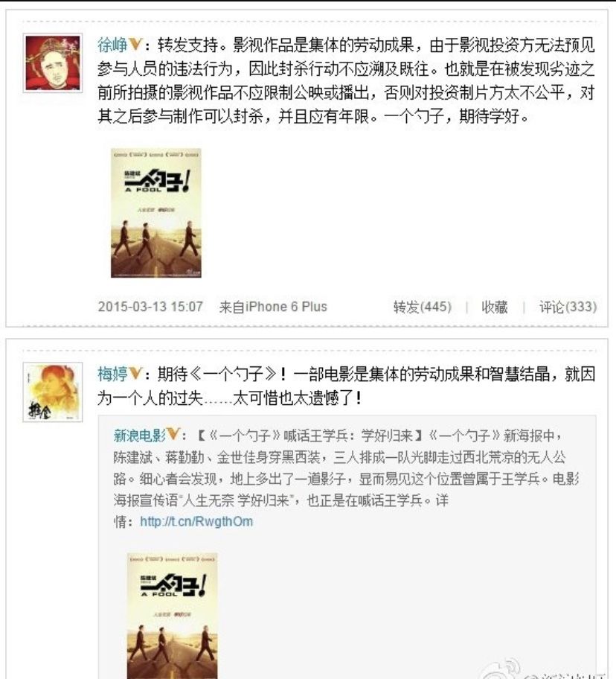This screenshot has height=679, width=616.
Task: Open 评论(333) comments
Action: [x=568, y=307]
